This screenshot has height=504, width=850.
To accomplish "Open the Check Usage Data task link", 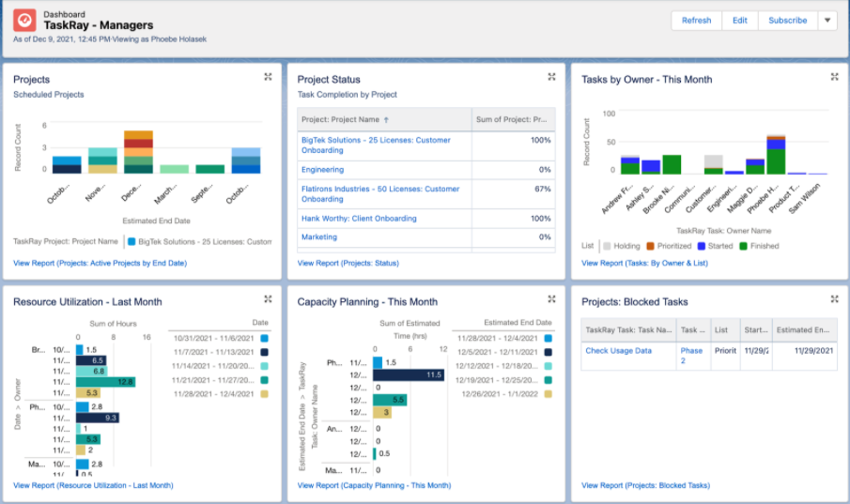I will (x=619, y=351).
